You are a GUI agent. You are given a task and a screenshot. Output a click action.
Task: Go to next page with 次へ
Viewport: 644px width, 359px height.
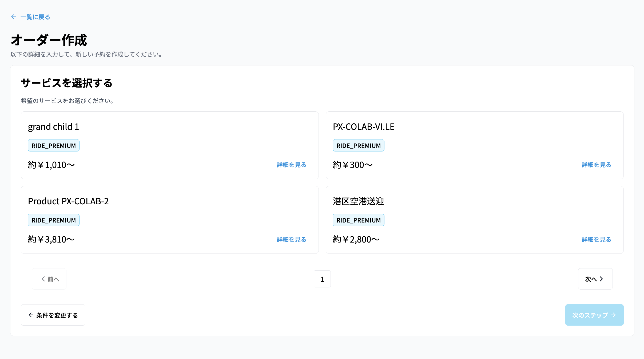(595, 279)
